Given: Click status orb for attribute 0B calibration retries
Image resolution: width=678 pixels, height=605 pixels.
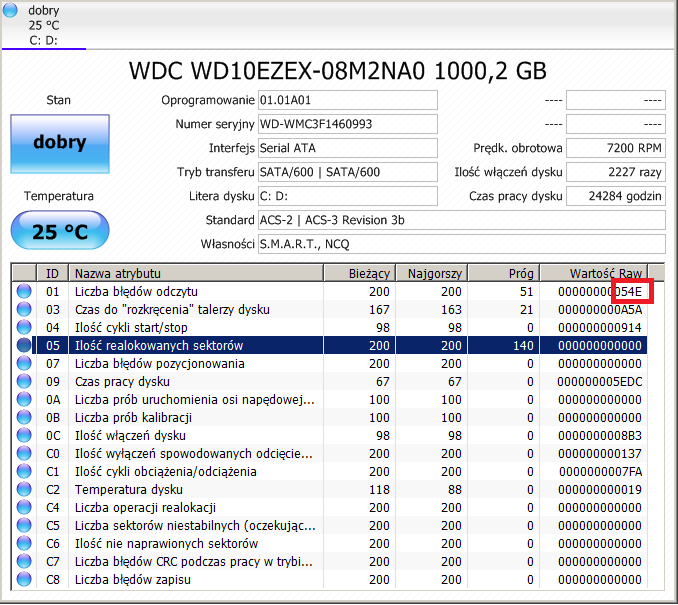Looking at the screenshot, I should 24,417.
